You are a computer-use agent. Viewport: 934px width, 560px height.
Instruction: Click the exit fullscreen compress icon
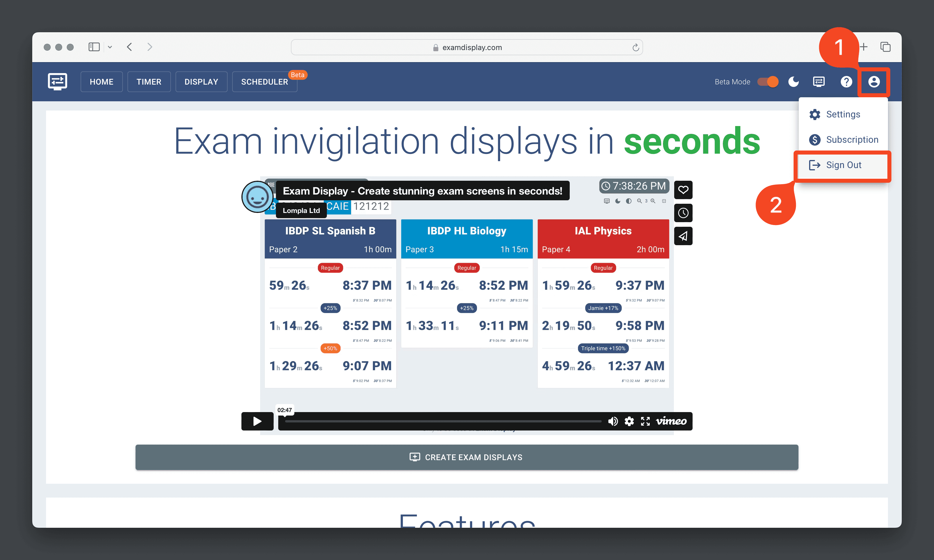point(664,201)
